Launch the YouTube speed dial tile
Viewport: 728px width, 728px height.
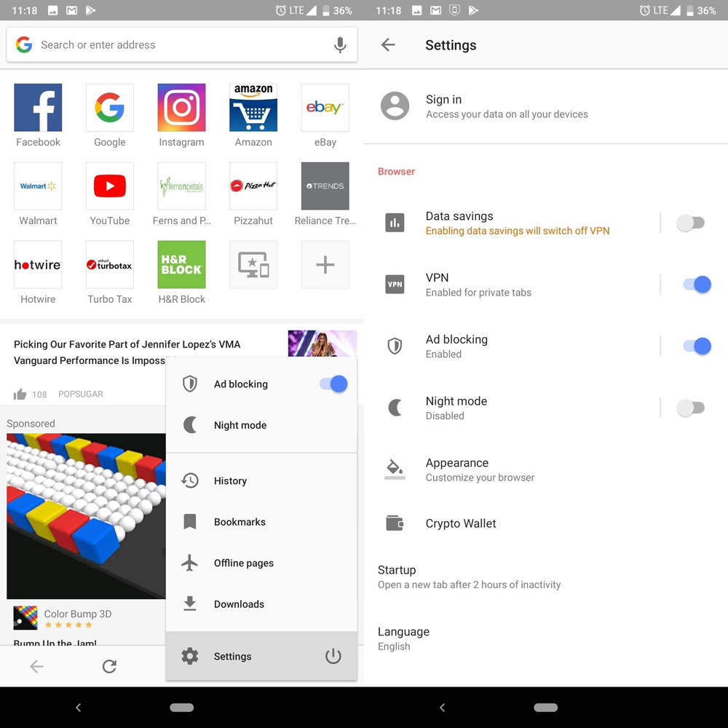click(x=110, y=186)
